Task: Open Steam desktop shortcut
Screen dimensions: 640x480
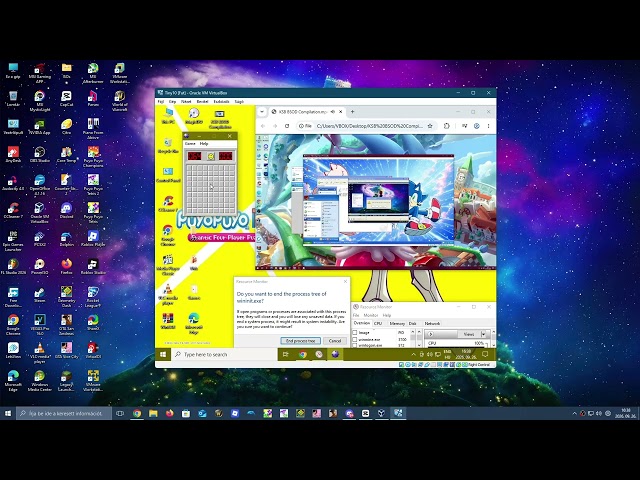Action: coord(40,295)
